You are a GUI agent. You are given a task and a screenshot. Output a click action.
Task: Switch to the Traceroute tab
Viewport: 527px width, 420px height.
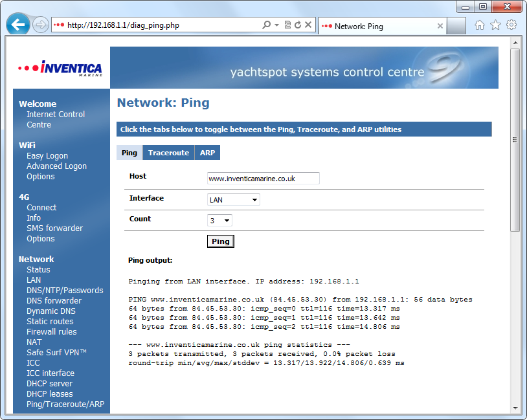[x=169, y=153]
